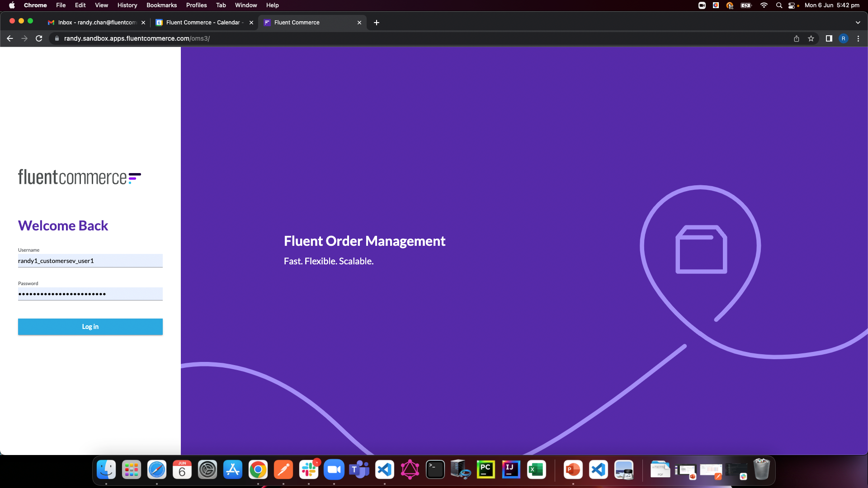This screenshot has width=868, height=488.
Task: Open PyCharm in the dock
Action: 486,470
